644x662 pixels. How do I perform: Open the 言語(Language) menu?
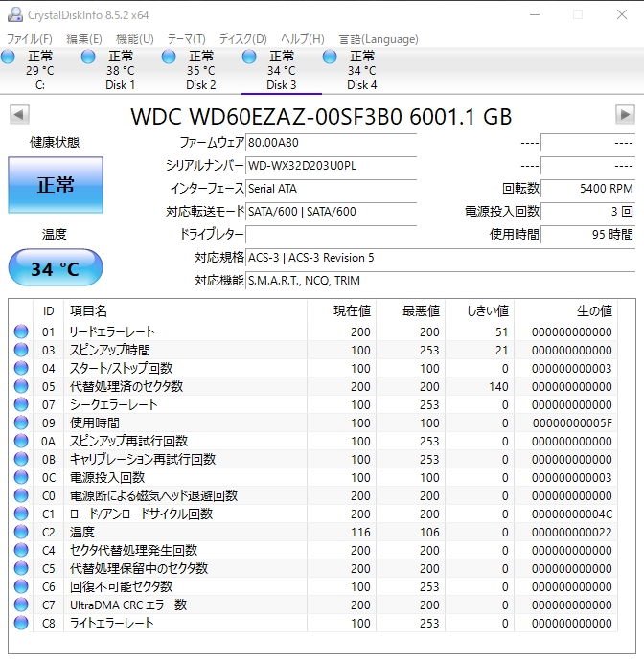point(379,39)
